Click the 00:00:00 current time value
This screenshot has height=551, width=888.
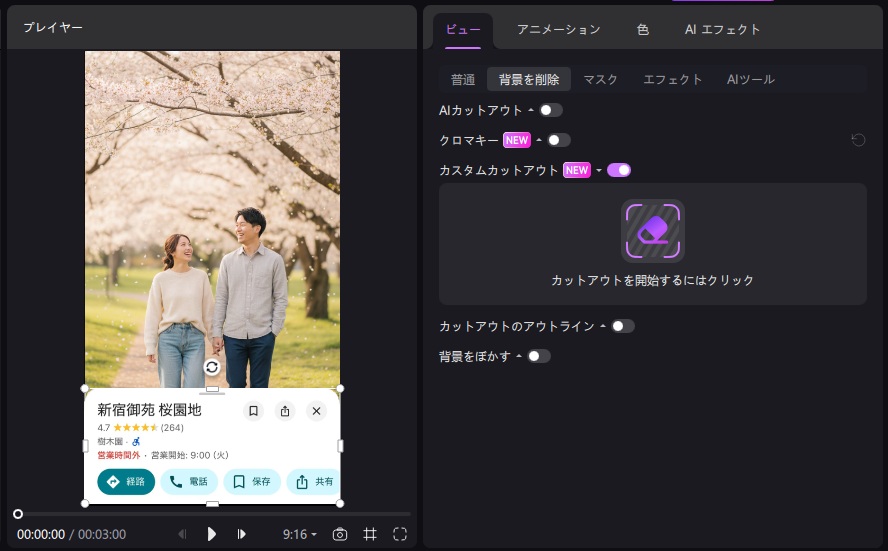coord(41,535)
